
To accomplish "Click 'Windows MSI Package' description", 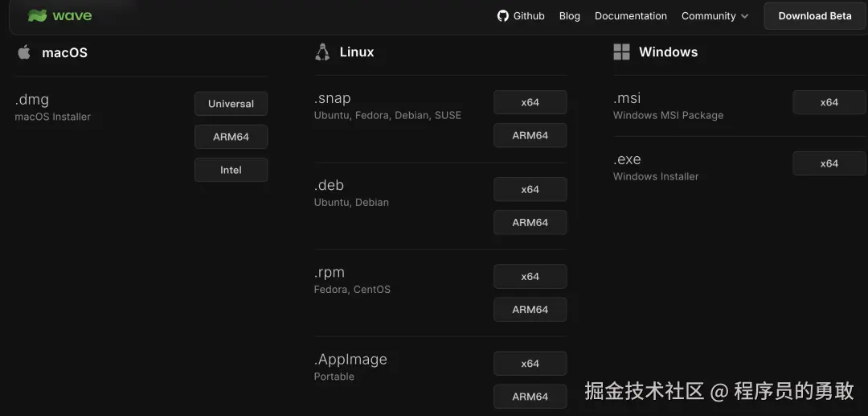I will 668,115.
